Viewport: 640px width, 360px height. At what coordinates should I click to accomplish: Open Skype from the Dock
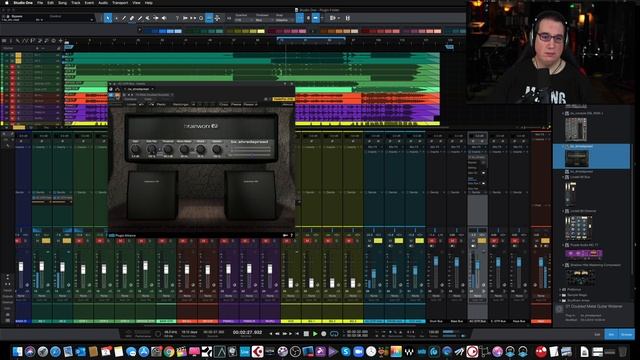[x=346, y=351]
